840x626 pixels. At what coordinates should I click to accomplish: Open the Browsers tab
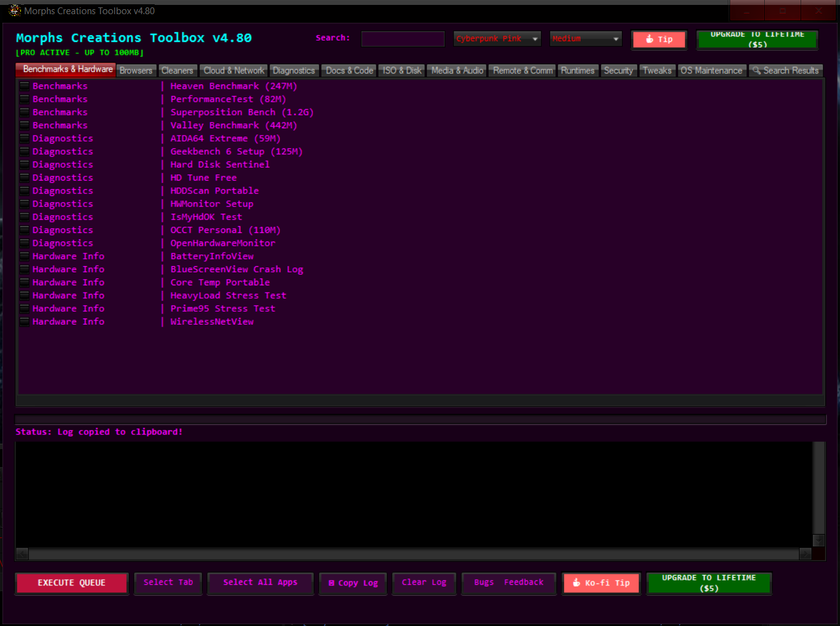(x=136, y=71)
